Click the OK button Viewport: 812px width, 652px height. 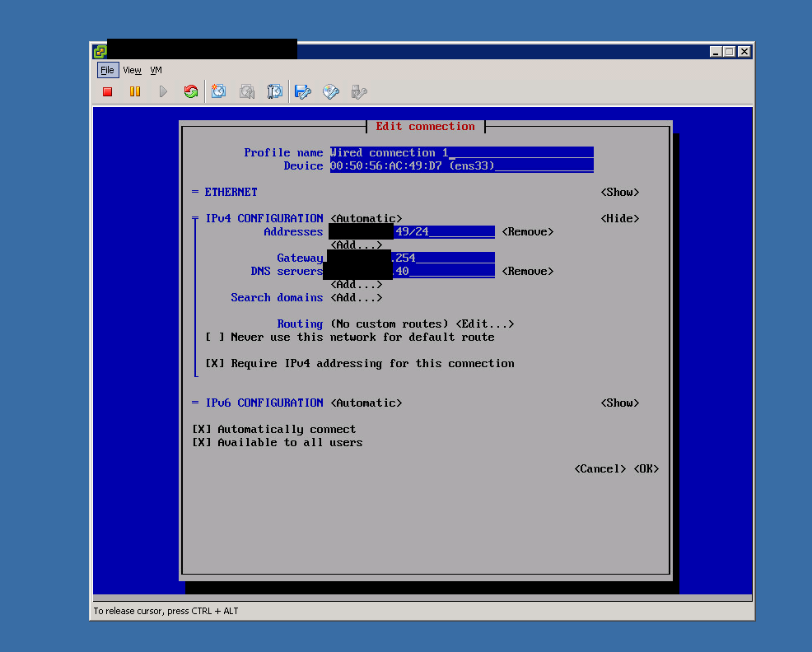[x=646, y=468]
